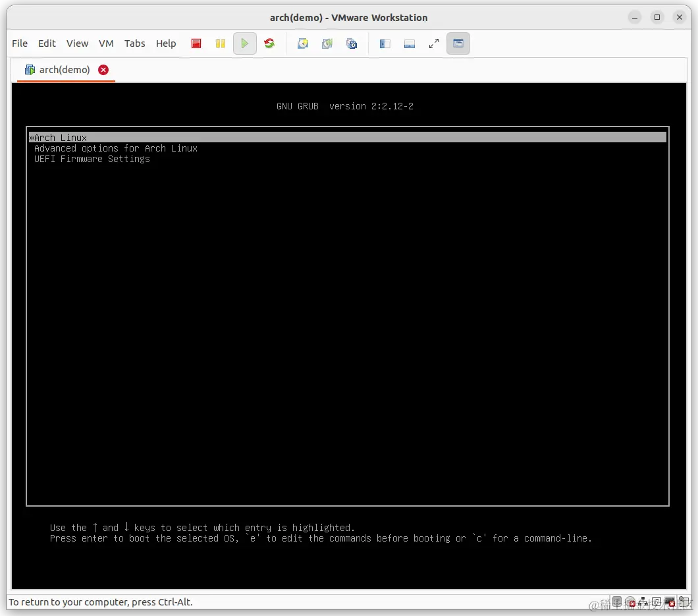Screen dimensions: 698x616
Task: Open the File menu
Action: [20, 43]
